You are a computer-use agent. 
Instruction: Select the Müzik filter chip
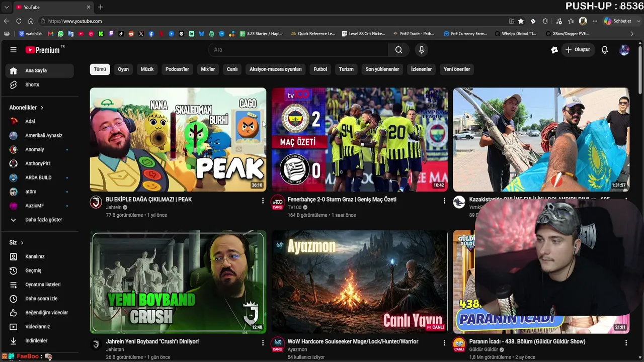(147, 69)
